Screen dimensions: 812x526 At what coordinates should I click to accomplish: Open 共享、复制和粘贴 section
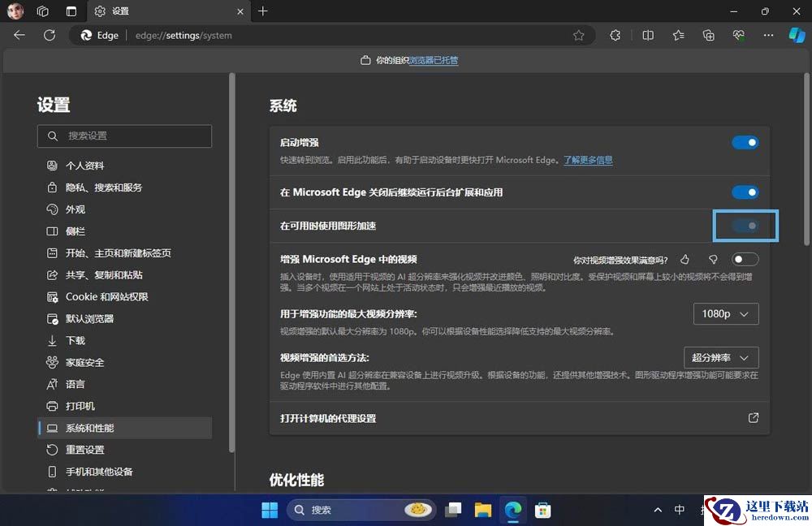(124, 275)
